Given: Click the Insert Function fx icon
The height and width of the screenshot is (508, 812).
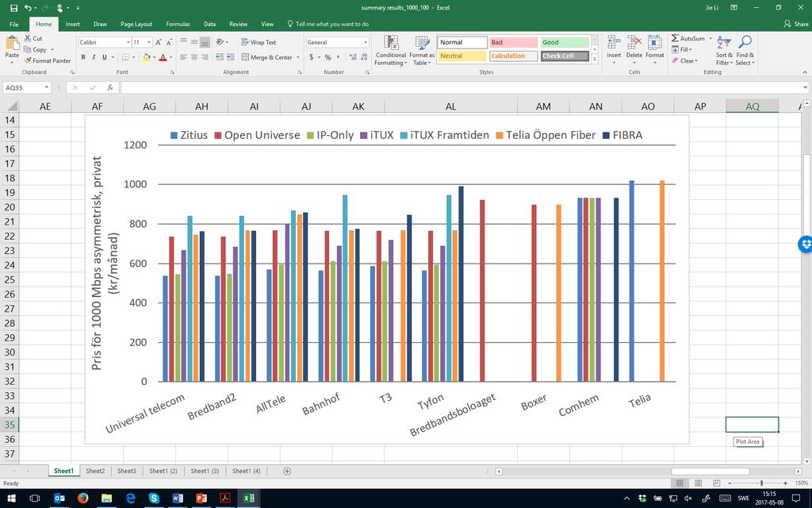Looking at the screenshot, I should pyautogui.click(x=110, y=87).
